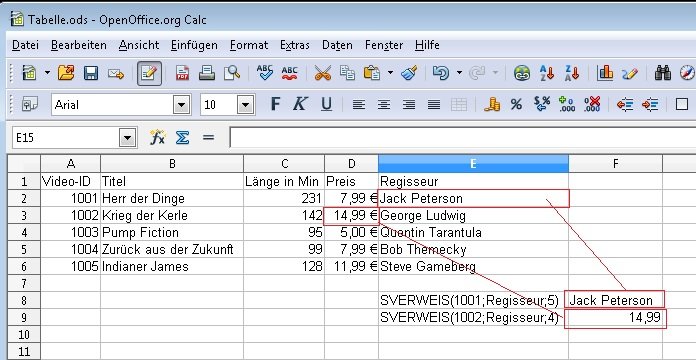Toggle Edit File mode
696x360 pixels.
click(x=149, y=73)
